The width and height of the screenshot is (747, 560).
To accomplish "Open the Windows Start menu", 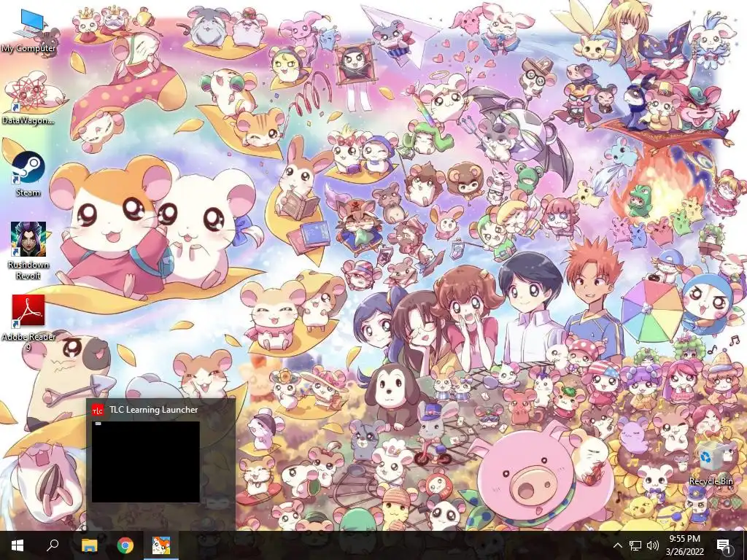I will 18,545.
